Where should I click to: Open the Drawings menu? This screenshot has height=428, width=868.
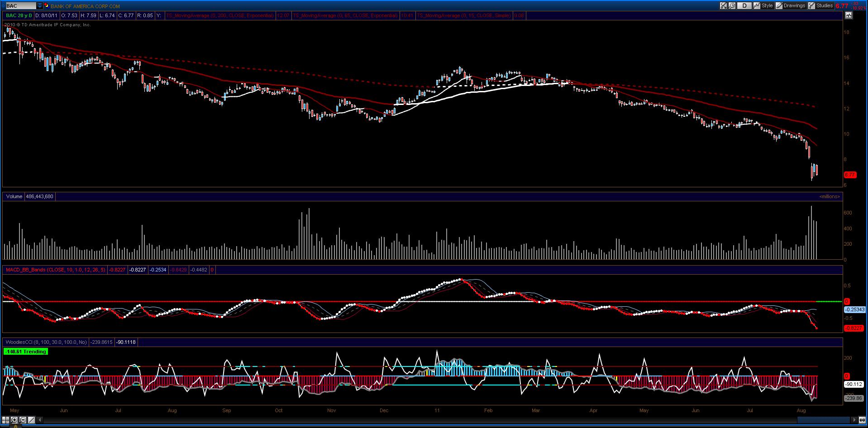click(790, 5)
